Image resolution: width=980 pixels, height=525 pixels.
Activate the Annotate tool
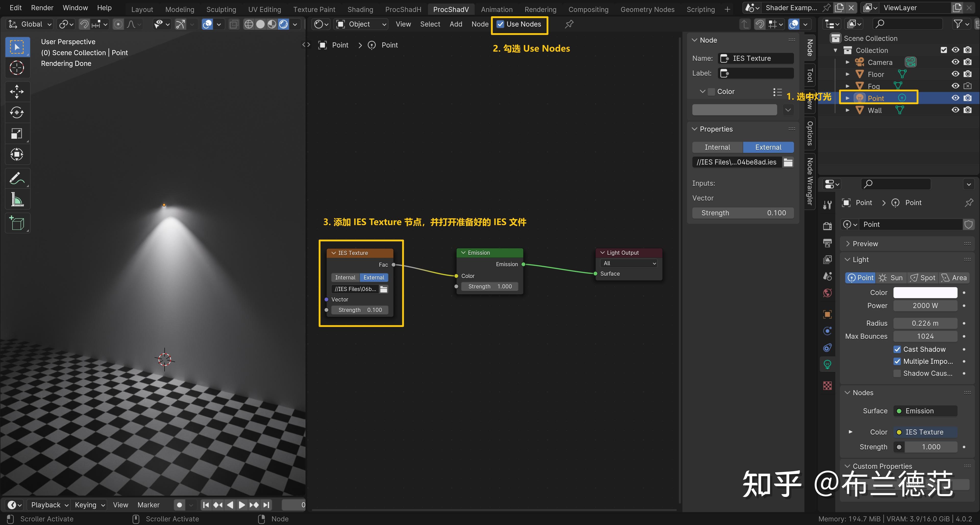pyautogui.click(x=17, y=178)
